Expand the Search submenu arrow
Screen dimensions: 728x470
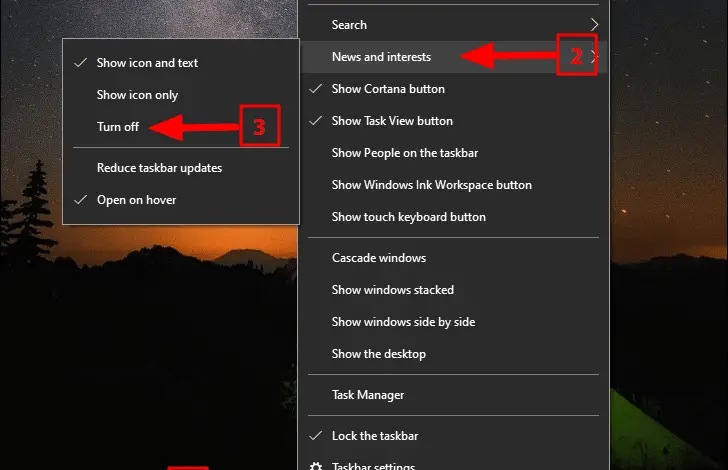coord(594,24)
